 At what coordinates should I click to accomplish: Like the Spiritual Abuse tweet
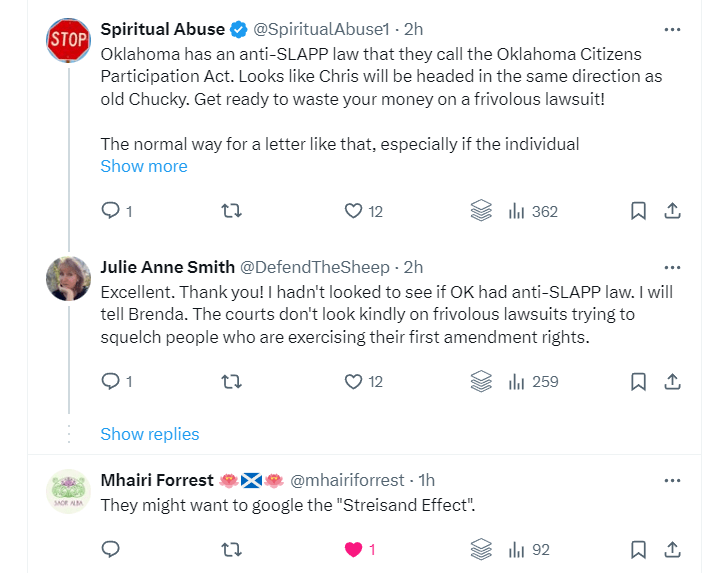click(352, 211)
